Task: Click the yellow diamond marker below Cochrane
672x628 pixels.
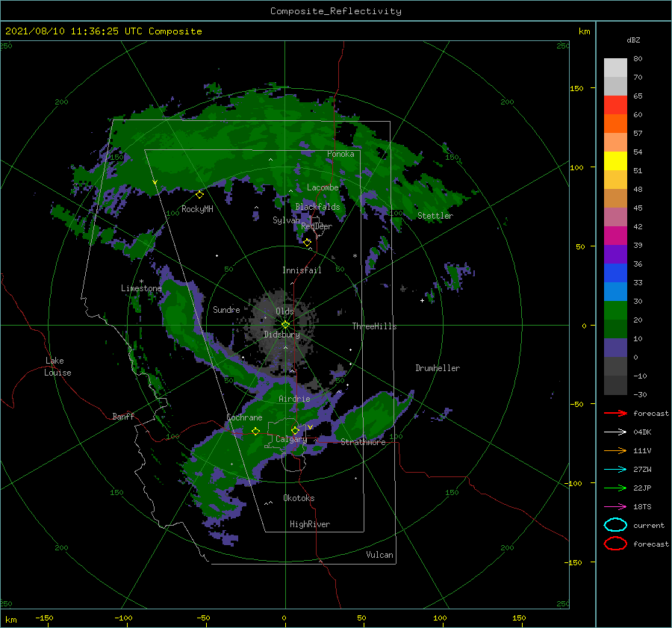Action: 255,432
